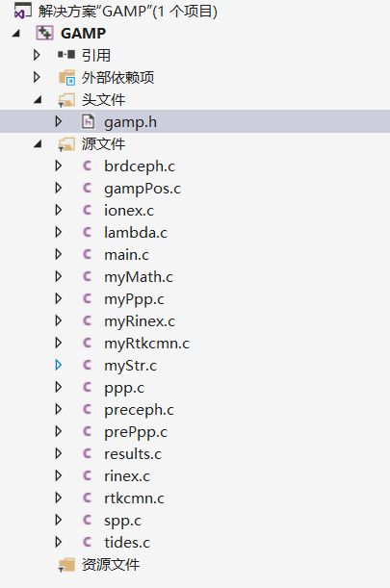Collapse the 头文件 folder
The width and height of the screenshot is (390, 588).
pos(38,100)
